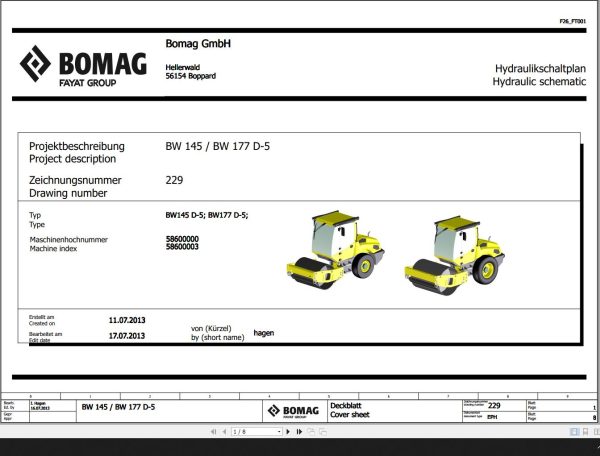Select the text 'von (Kürzel)'
Image resolution: width=600 pixels, height=456 pixels.
[x=211, y=328]
